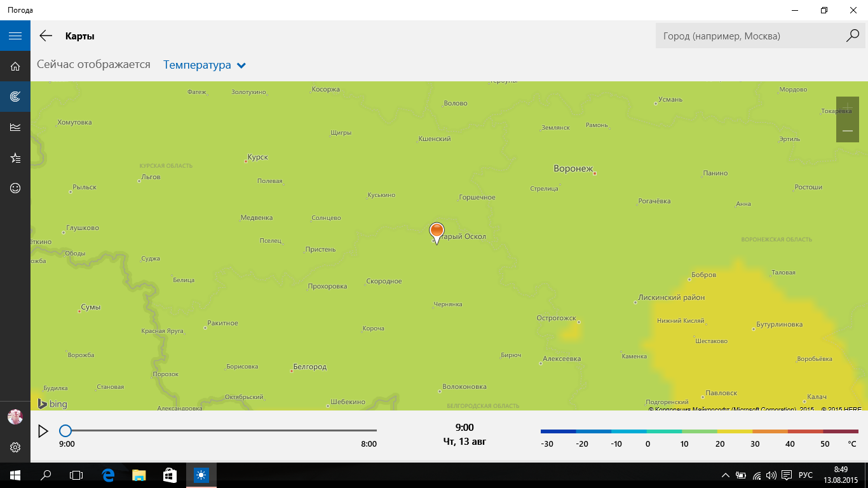Click the Острогожск label on map
Image resolution: width=868 pixels, height=488 pixels.
tap(556, 318)
